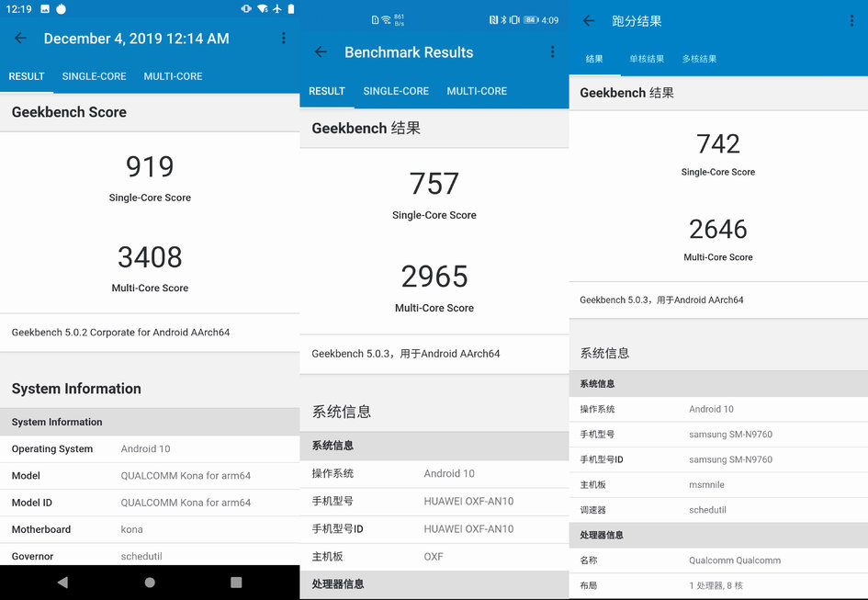Tap the 名称 row showing Qualcomm Qualcomm

point(718,560)
